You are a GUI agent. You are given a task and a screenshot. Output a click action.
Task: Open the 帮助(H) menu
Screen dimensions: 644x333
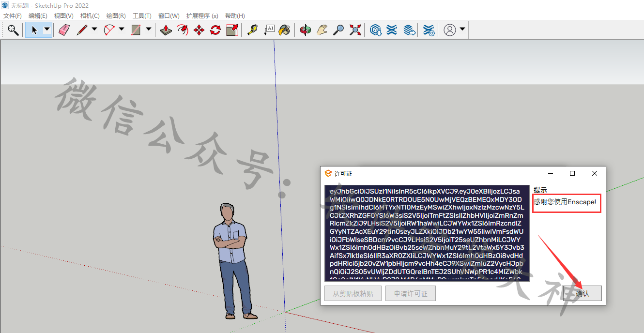[x=235, y=16]
